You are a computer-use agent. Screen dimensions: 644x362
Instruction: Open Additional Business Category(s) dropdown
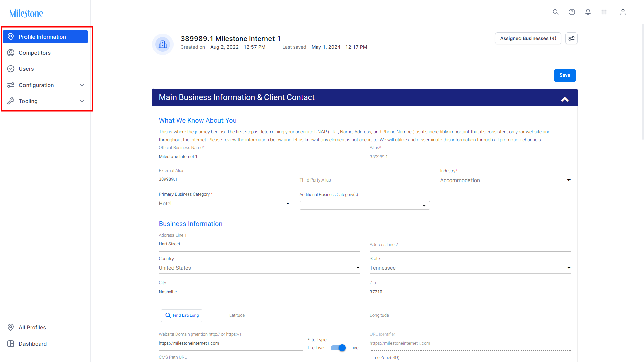coord(364,205)
